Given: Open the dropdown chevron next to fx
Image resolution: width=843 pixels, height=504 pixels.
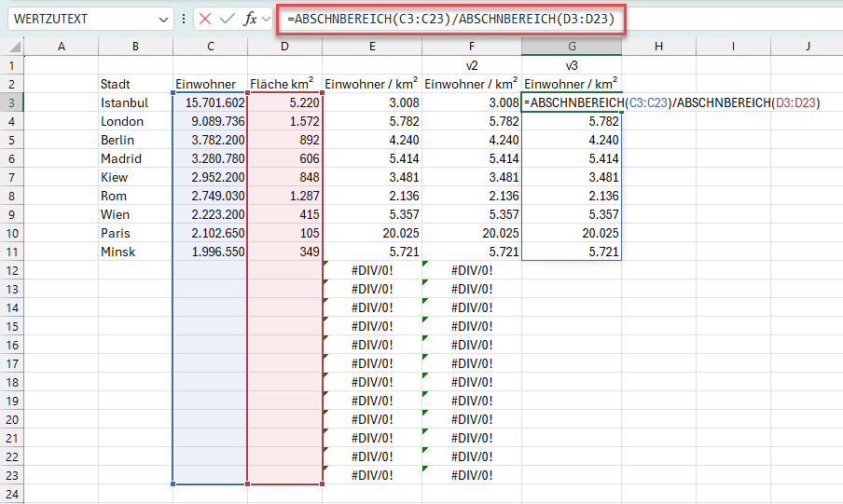Looking at the screenshot, I should (x=267, y=19).
